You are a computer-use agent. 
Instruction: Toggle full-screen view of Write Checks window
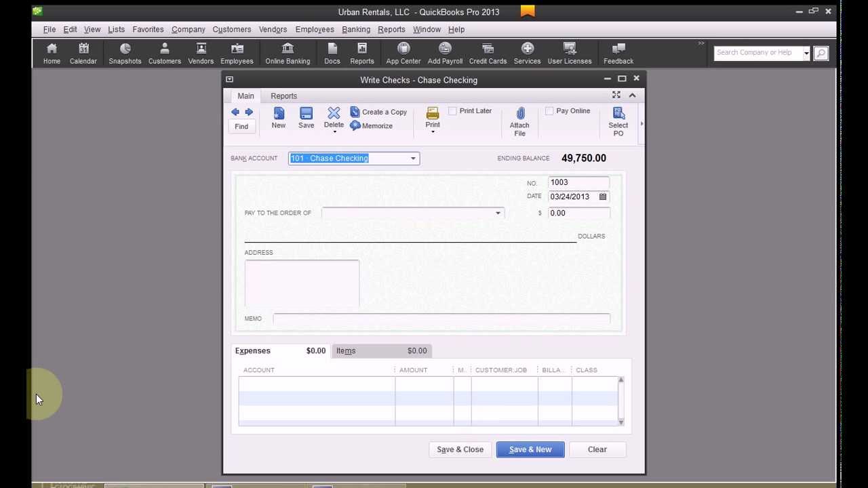[x=616, y=95]
